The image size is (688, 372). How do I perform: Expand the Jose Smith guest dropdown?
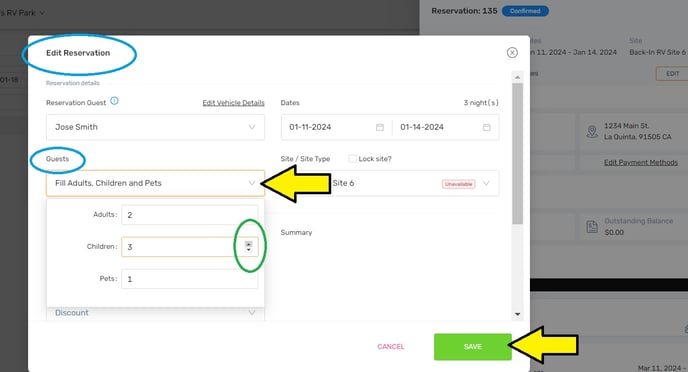tap(252, 127)
